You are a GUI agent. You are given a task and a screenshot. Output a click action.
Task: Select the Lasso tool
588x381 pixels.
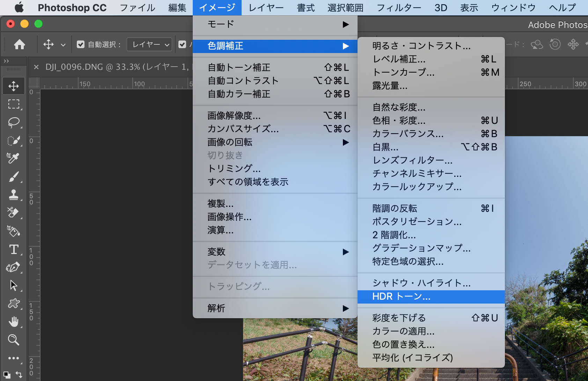pyautogui.click(x=14, y=122)
